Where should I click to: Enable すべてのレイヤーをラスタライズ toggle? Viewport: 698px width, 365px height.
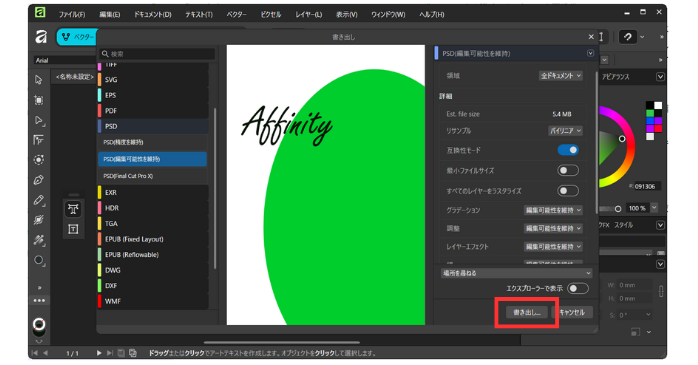pyautogui.click(x=568, y=191)
